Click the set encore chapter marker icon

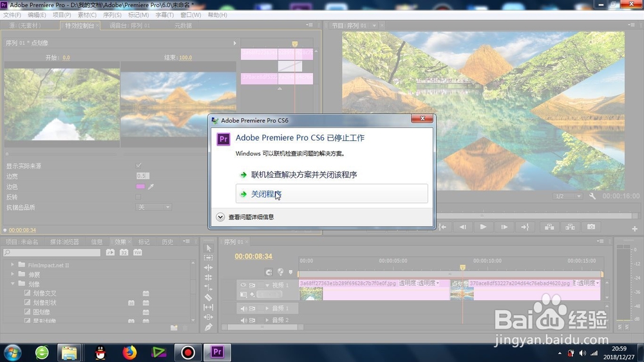point(281,272)
